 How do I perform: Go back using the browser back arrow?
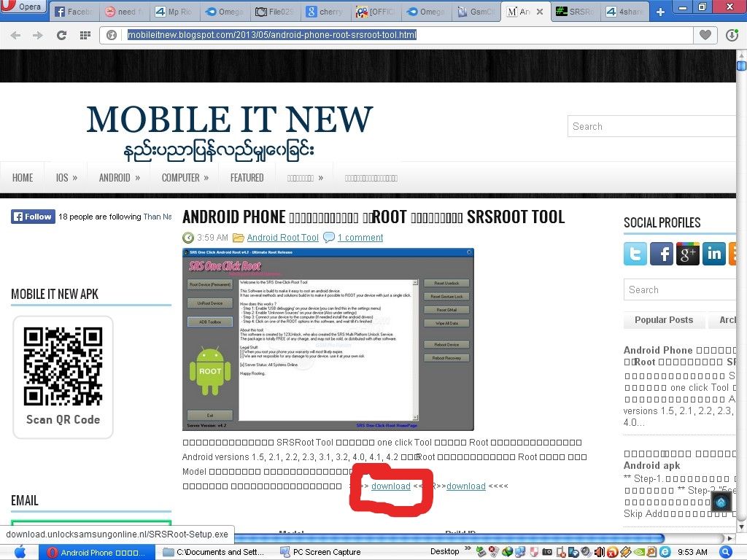click(16, 35)
